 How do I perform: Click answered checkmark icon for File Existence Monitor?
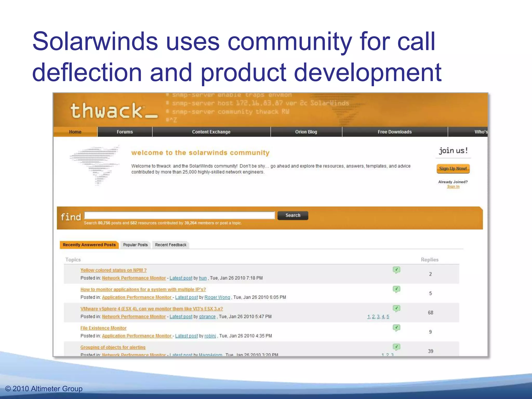pyautogui.click(x=396, y=328)
